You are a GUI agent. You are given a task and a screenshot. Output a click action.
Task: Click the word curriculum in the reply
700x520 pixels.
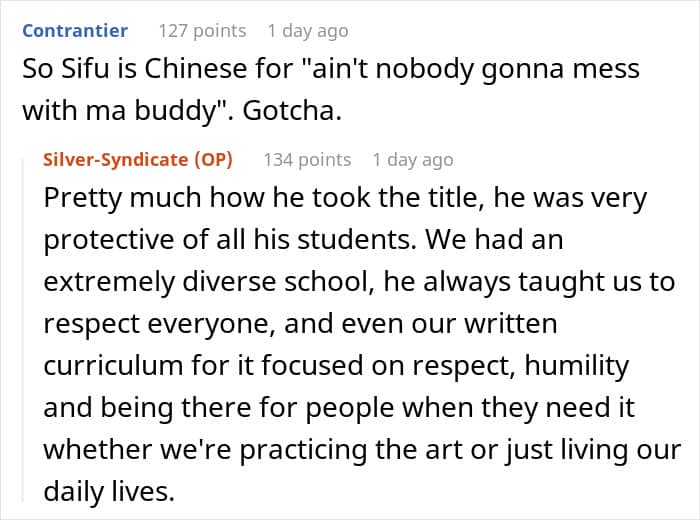[113, 366]
